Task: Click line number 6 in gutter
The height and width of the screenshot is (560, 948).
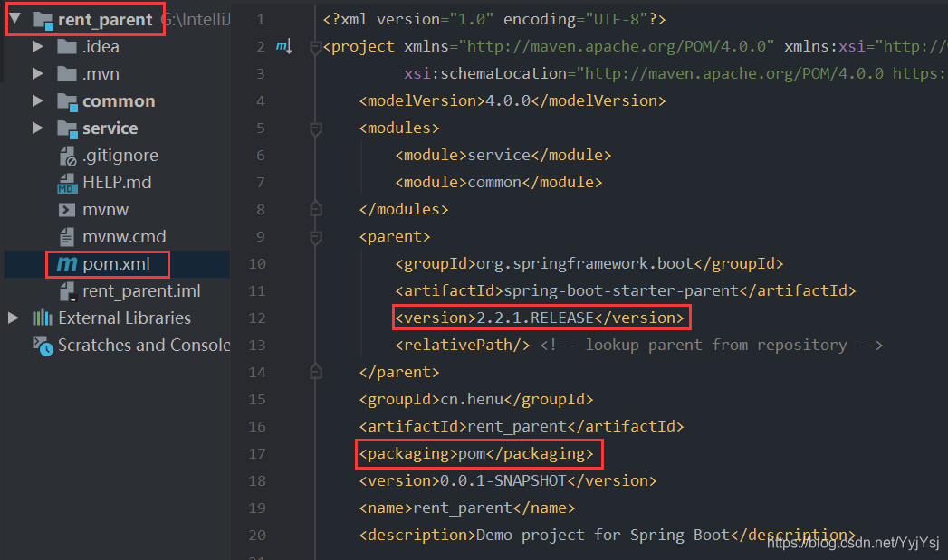Action: click(261, 156)
